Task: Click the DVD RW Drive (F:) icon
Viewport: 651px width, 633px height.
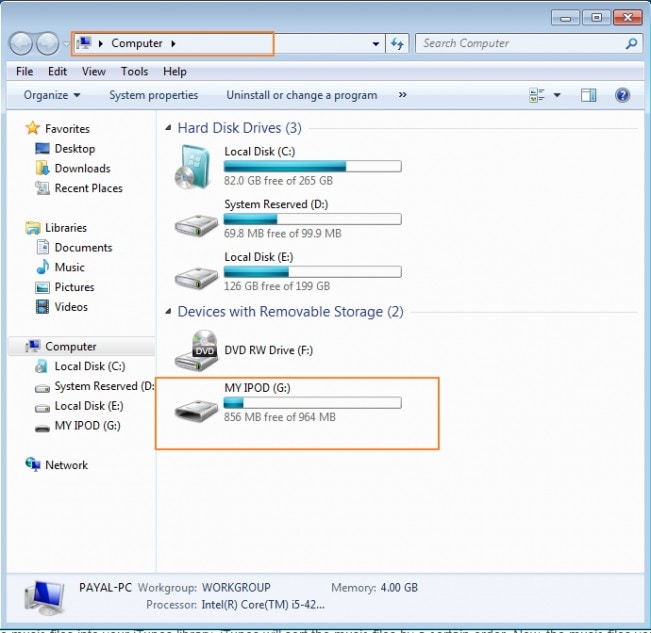Action: 196,350
